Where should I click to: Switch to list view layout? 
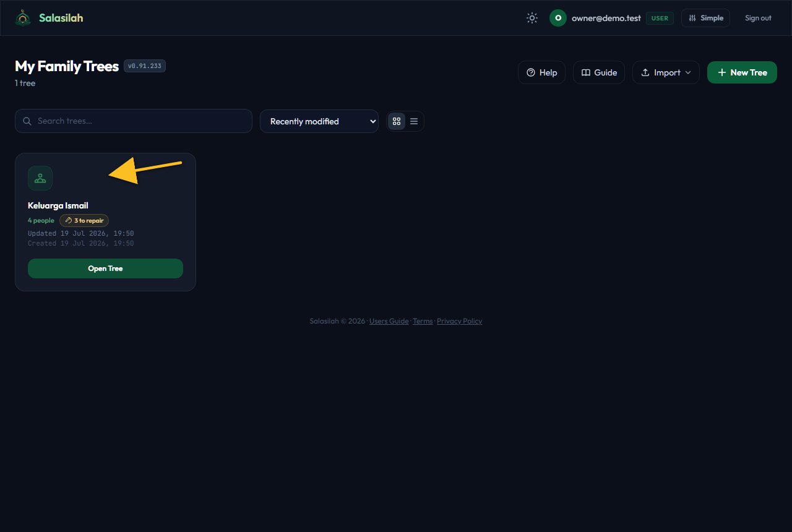click(x=414, y=121)
